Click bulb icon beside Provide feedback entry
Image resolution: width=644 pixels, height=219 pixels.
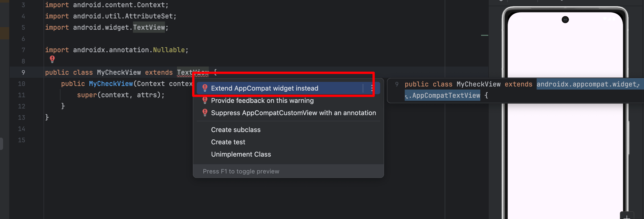(205, 100)
